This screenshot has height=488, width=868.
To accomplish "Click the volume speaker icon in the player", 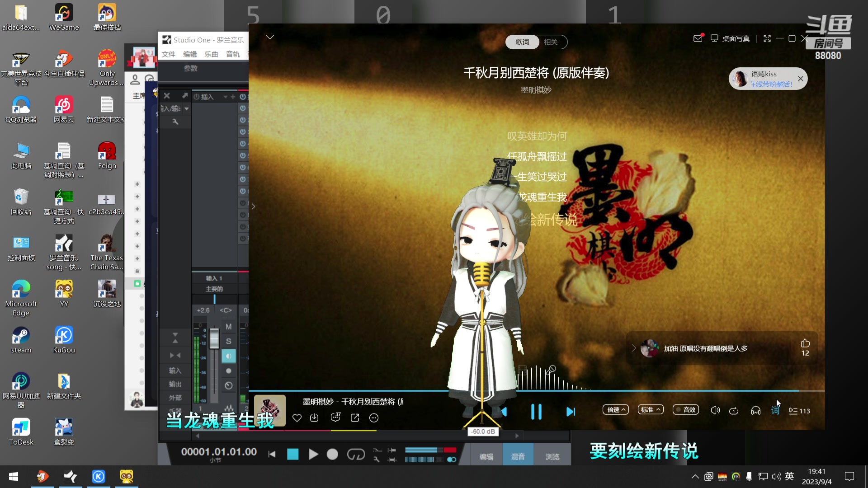I will 715,410.
